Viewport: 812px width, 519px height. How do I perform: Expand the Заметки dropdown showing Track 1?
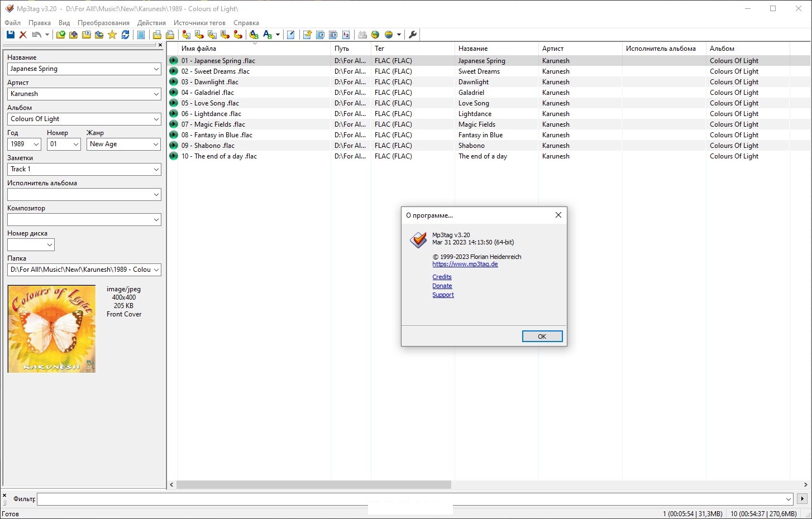156,169
